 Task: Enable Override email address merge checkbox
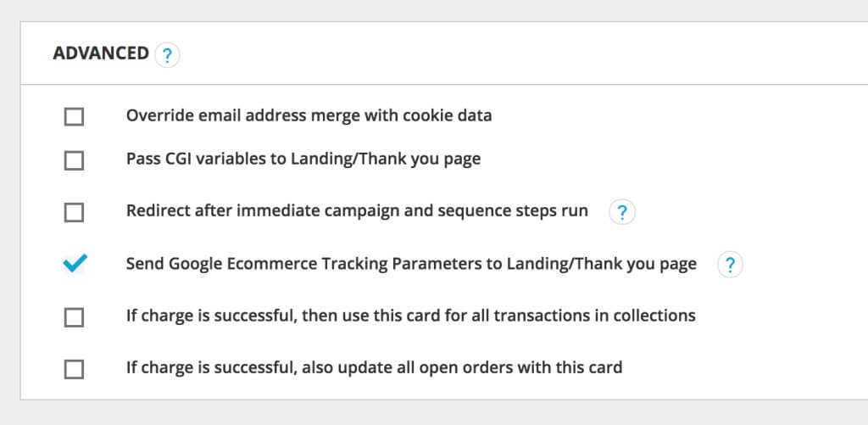coord(75,116)
